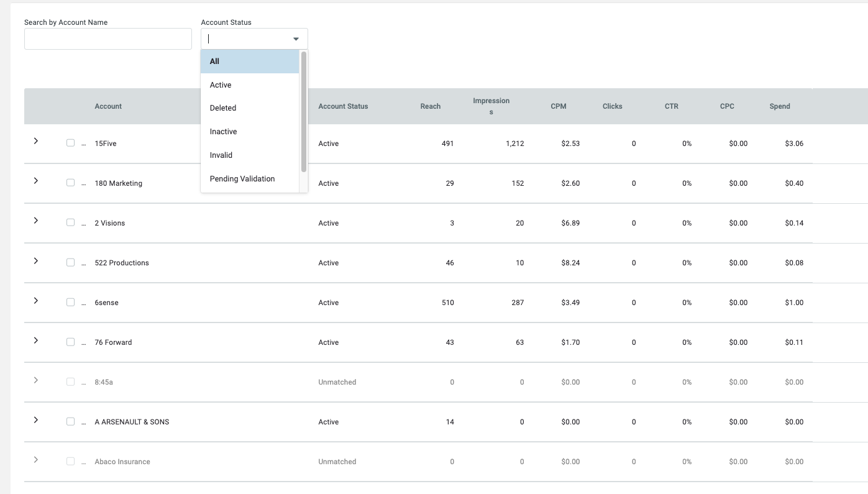Expand the 15Five account row

(36, 141)
